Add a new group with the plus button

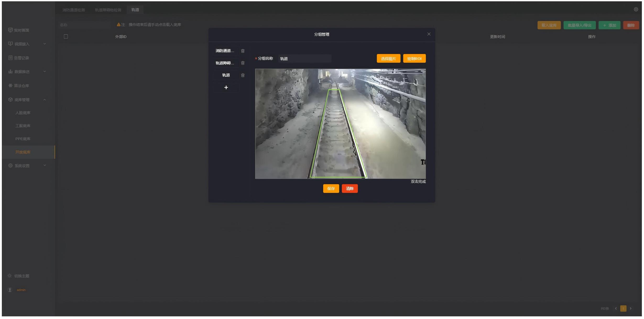point(226,87)
